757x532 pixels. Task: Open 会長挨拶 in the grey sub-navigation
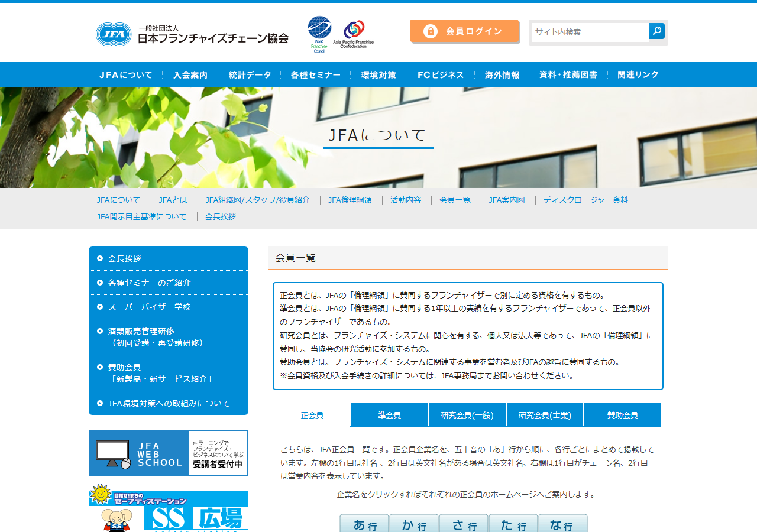(x=221, y=216)
